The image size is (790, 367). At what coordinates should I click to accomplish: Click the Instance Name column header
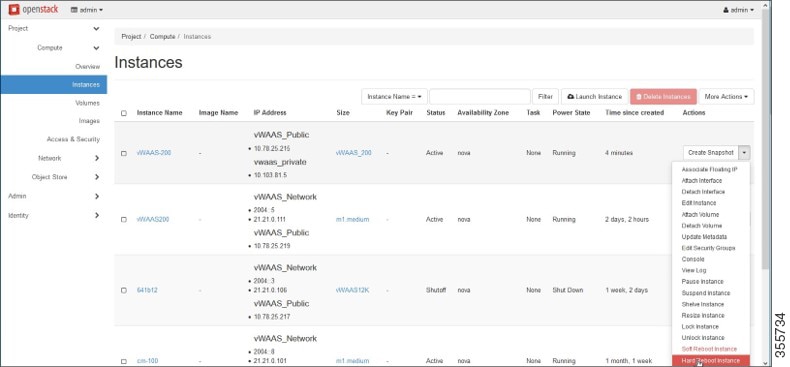[159, 113]
